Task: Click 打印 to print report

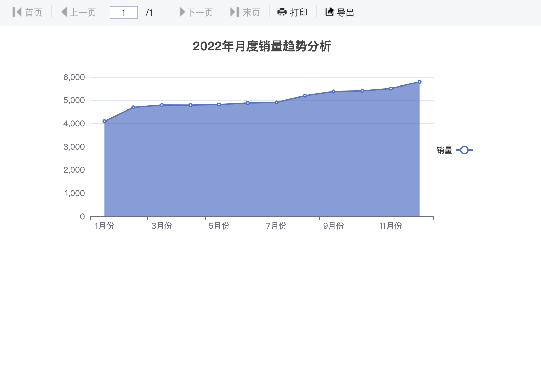Action: coord(292,12)
